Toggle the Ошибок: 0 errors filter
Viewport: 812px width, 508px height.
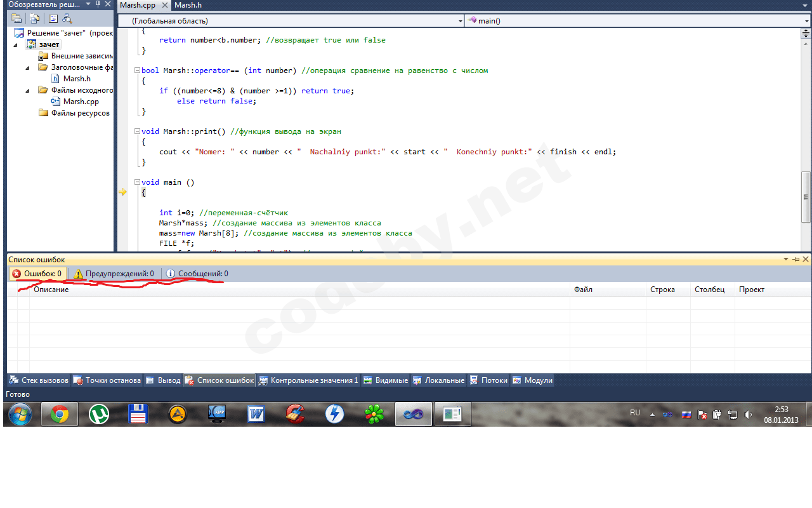[x=37, y=274]
